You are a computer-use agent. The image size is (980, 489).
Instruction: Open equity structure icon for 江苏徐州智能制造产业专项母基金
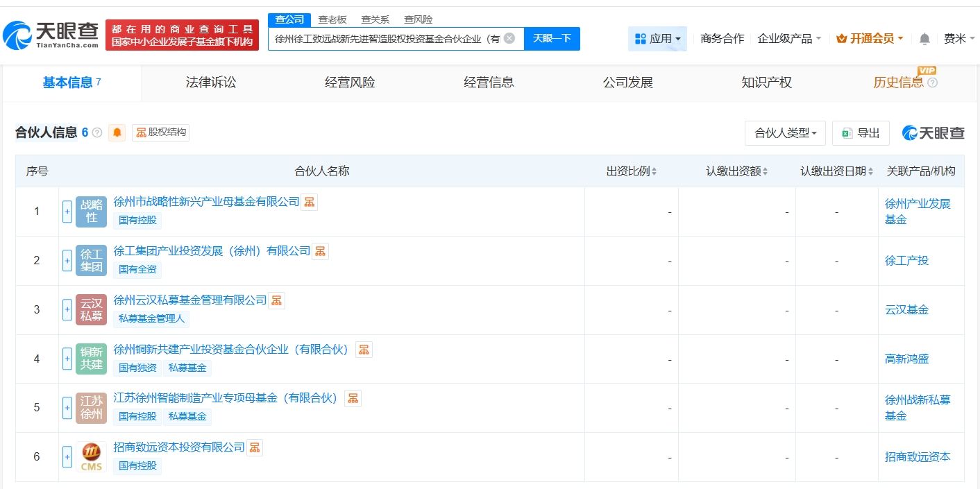(x=353, y=398)
